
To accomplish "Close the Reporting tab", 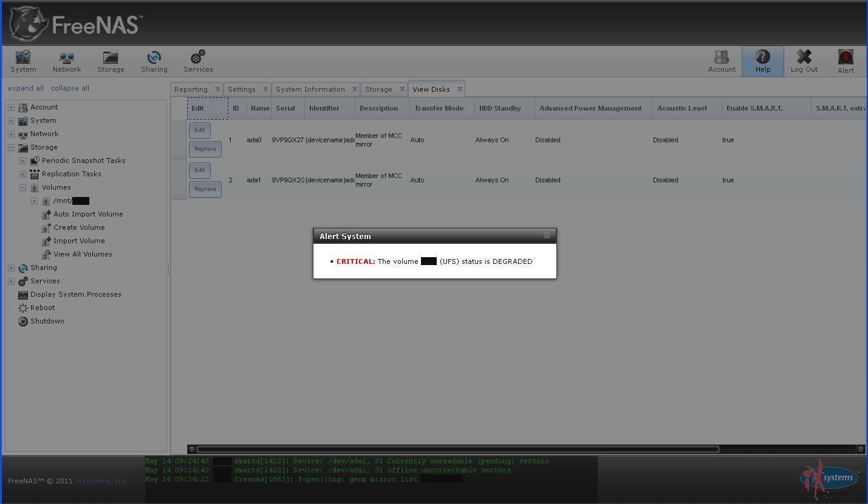I will coord(217,89).
